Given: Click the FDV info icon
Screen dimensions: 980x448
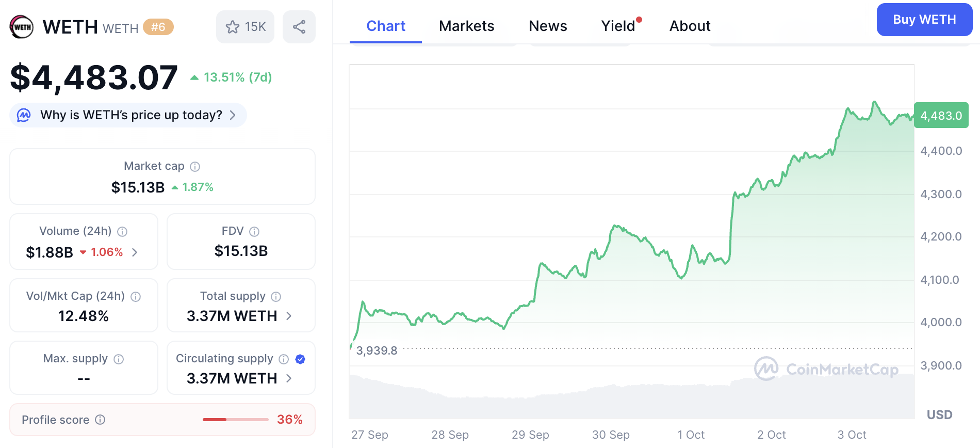Looking at the screenshot, I should click(x=254, y=231).
